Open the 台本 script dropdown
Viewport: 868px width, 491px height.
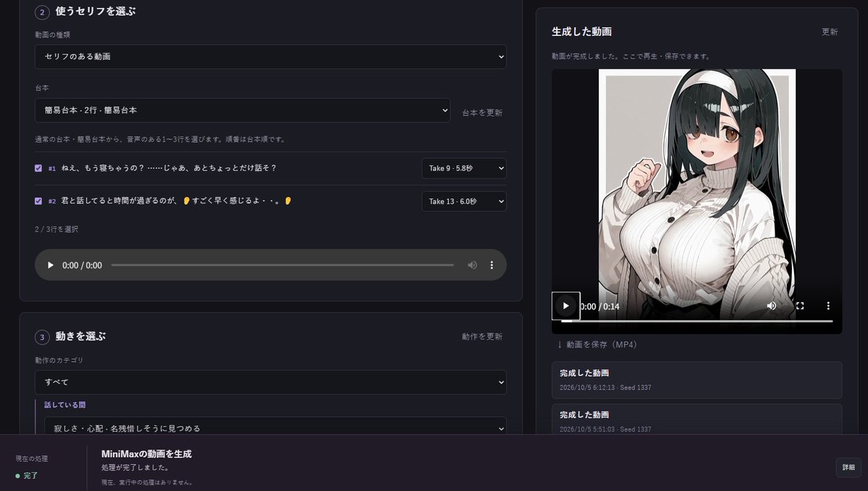(243, 110)
